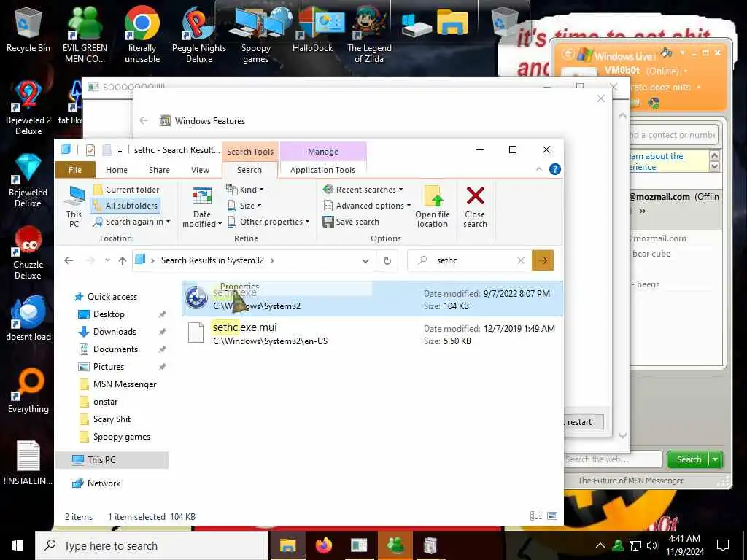Open Chuzzle Deluxe desktop shortcut
The height and width of the screenshot is (560, 747).
pos(28,252)
